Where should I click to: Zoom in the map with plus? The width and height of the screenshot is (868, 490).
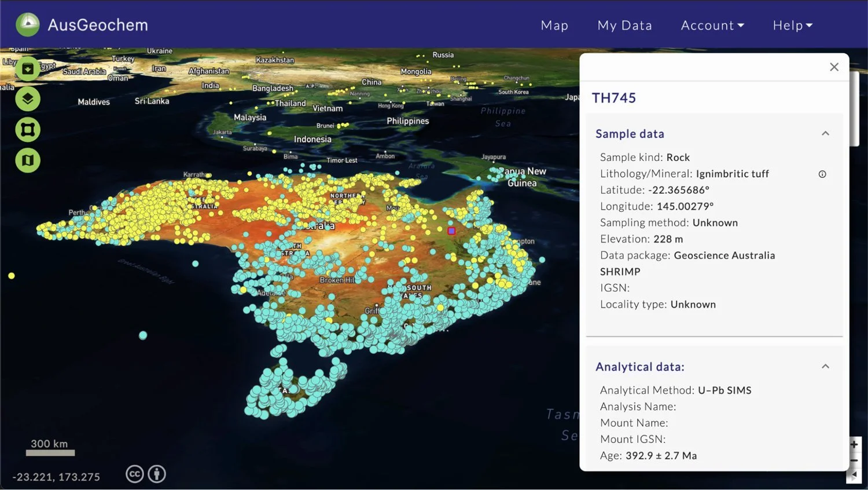click(854, 445)
